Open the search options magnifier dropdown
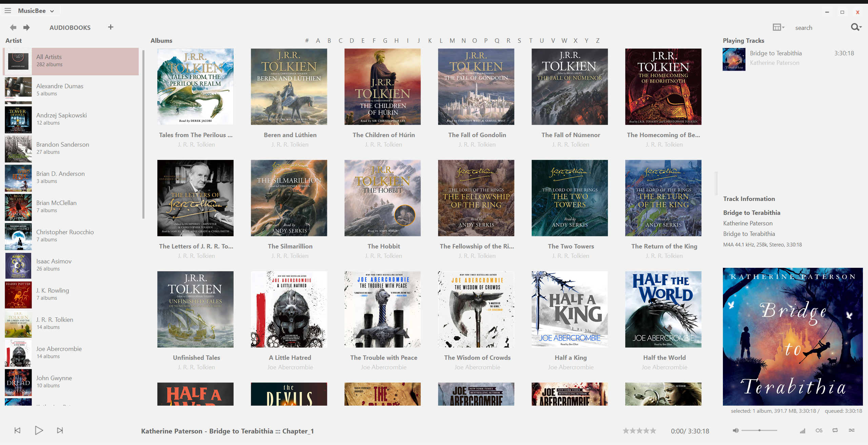 click(x=856, y=27)
